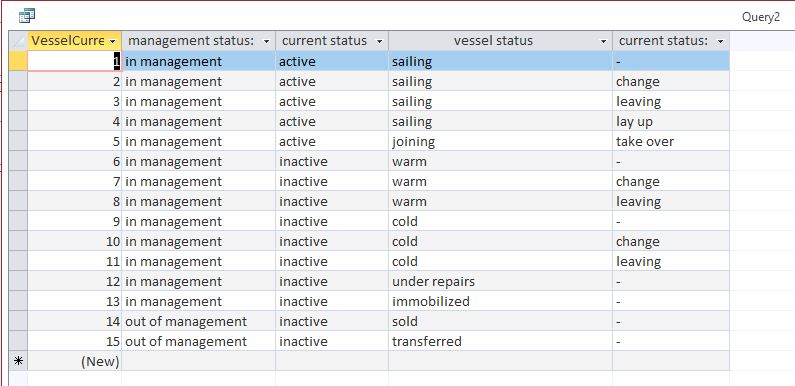Click 'inactive' in row 6
This screenshot has width=795, height=386.
[x=303, y=162]
